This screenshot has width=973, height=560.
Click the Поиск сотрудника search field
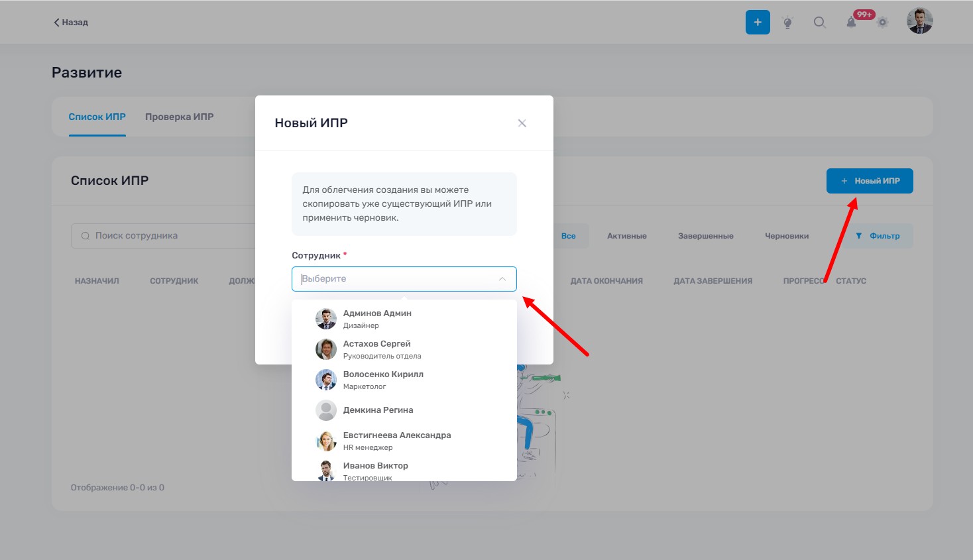coord(166,236)
